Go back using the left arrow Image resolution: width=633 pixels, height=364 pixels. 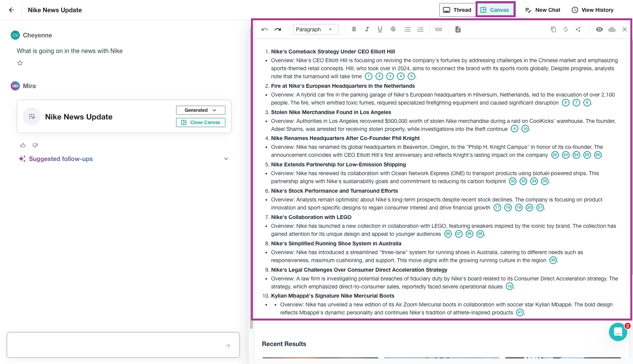point(11,10)
